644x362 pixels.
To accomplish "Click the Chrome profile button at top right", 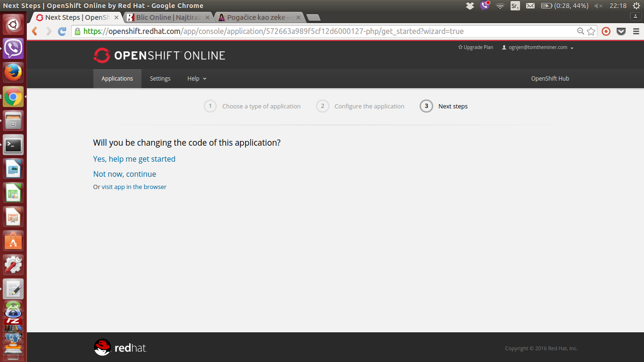I will click(x=636, y=16).
